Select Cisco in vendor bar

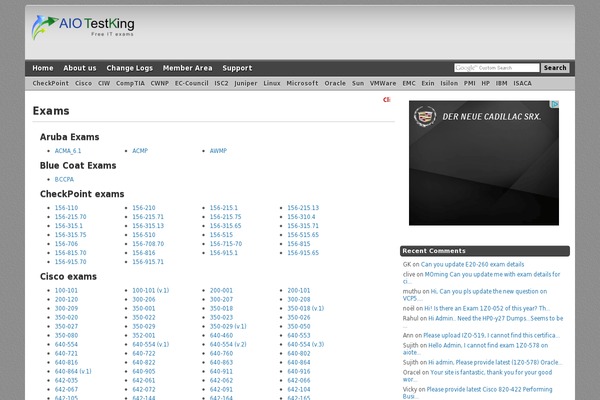[x=83, y=83]
